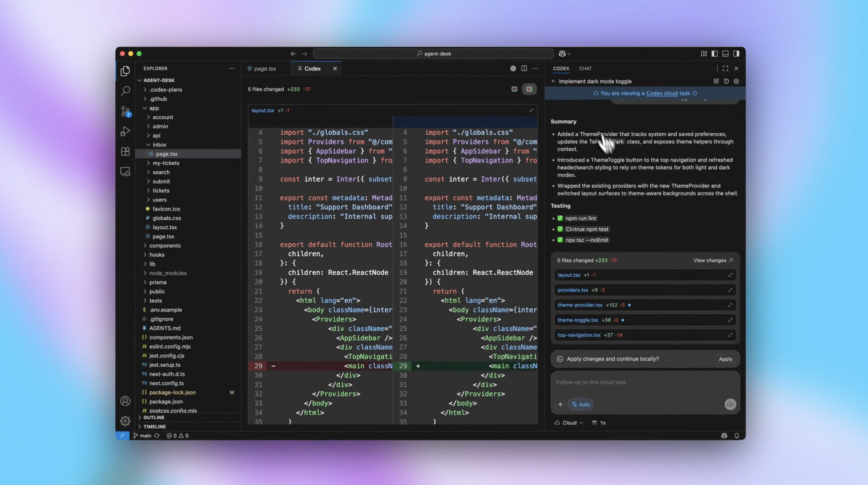The width and height of the screenshot is (868, 485).
Task: Switch to unified diff view
Action: [x=514, y=89]
